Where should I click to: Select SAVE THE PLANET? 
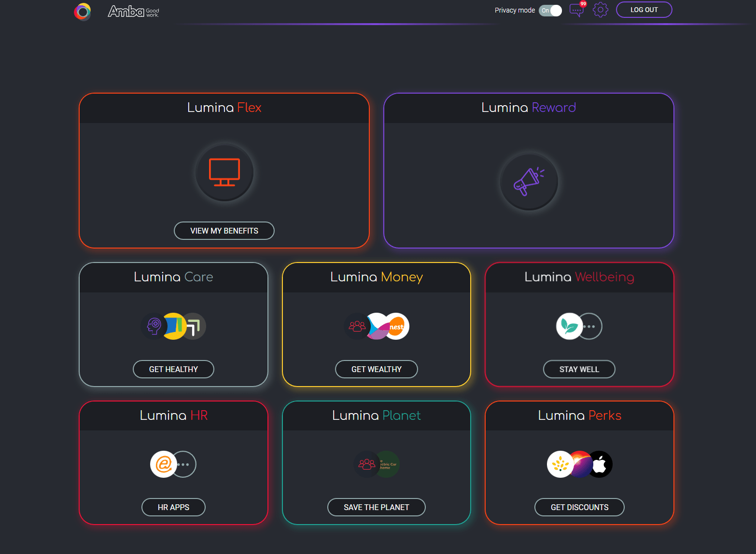[376, 507]
